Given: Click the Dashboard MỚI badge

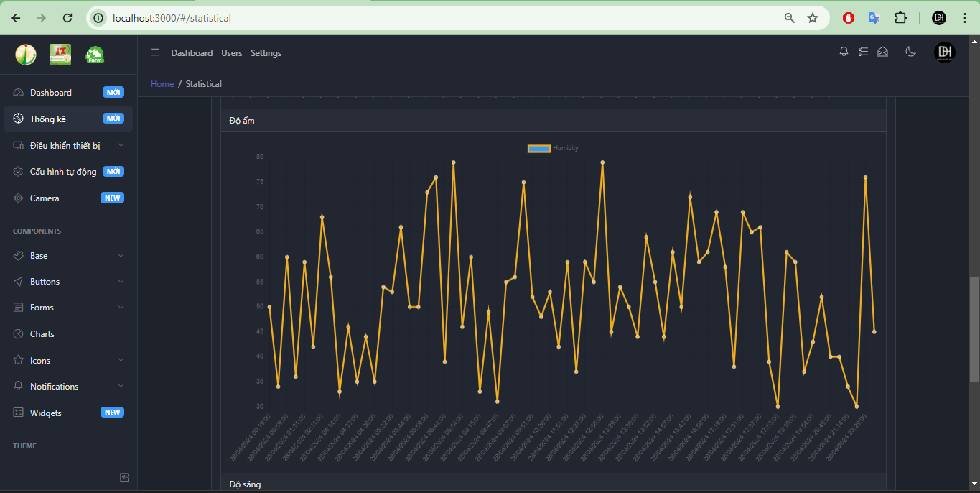Looking at the screenshot, I should click(x=113, y=92).
